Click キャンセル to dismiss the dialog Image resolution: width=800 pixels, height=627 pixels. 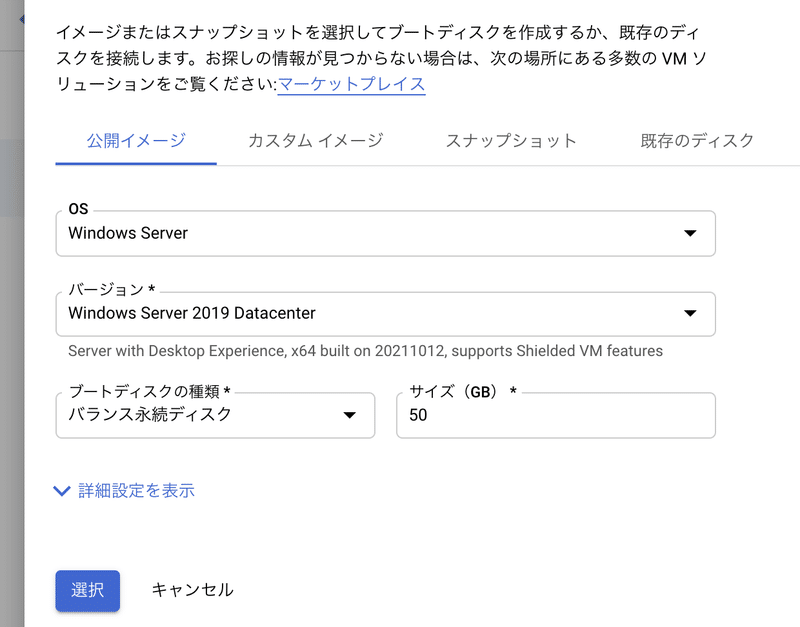point(192,590)
